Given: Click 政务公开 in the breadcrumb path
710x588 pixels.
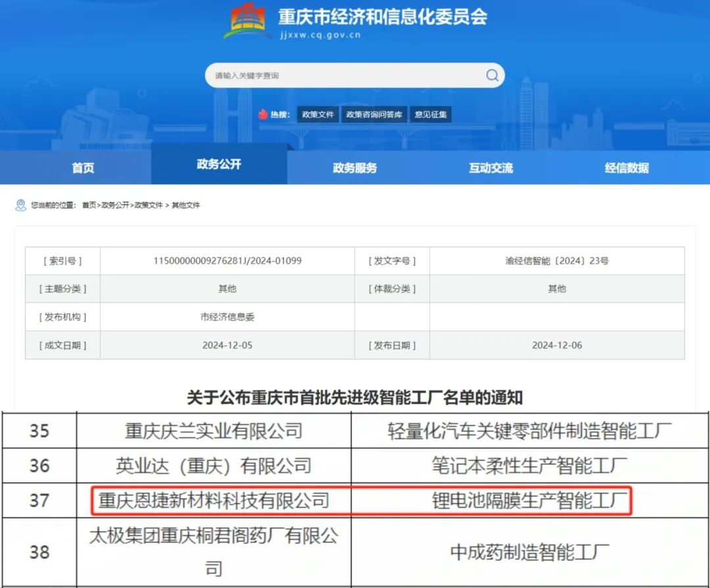Looking at the screenshot, I should point(115,205).
